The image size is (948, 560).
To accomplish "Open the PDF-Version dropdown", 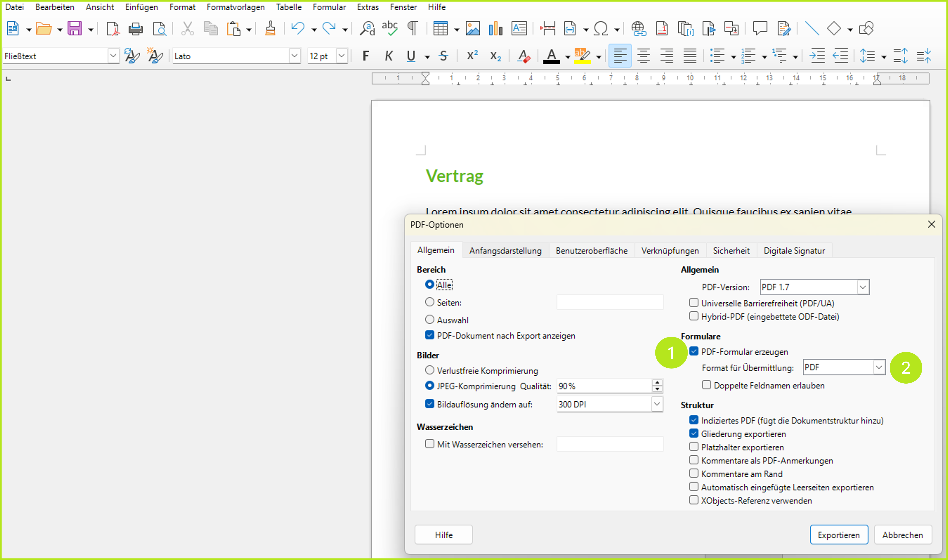I will click(863, 287).
